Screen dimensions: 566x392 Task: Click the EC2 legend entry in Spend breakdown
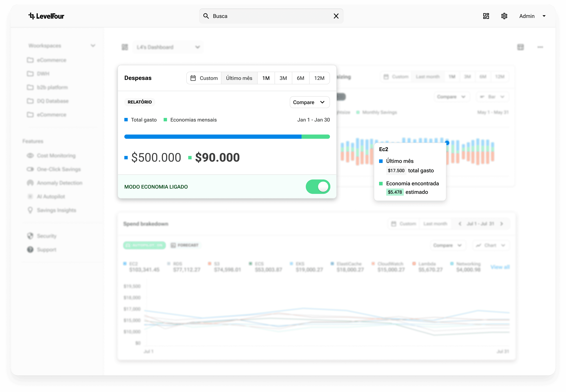142,267
